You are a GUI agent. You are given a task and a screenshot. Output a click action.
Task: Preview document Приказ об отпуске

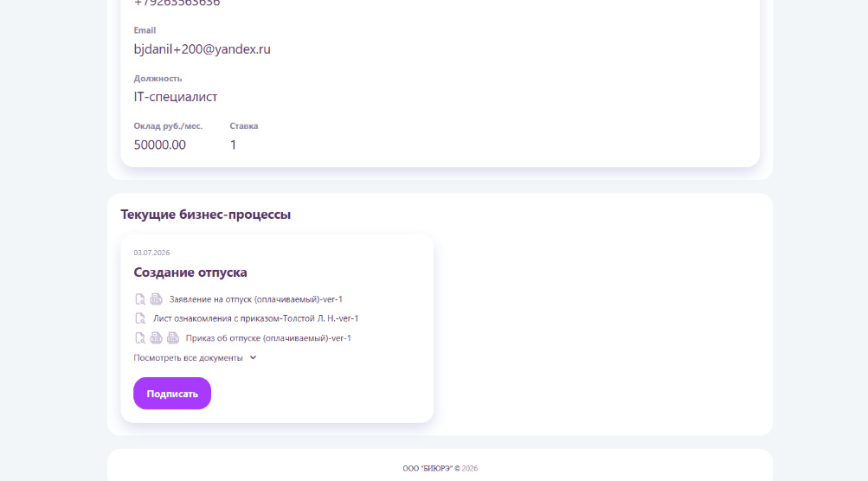[140, 337]
